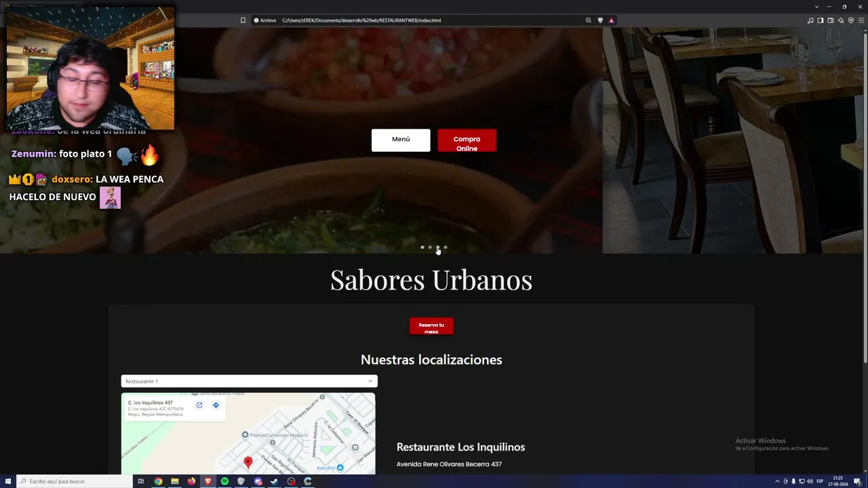Select the fourth carousel dot indicator
The height and width of the screenshot is (488, 868).
tap(446, 247)
